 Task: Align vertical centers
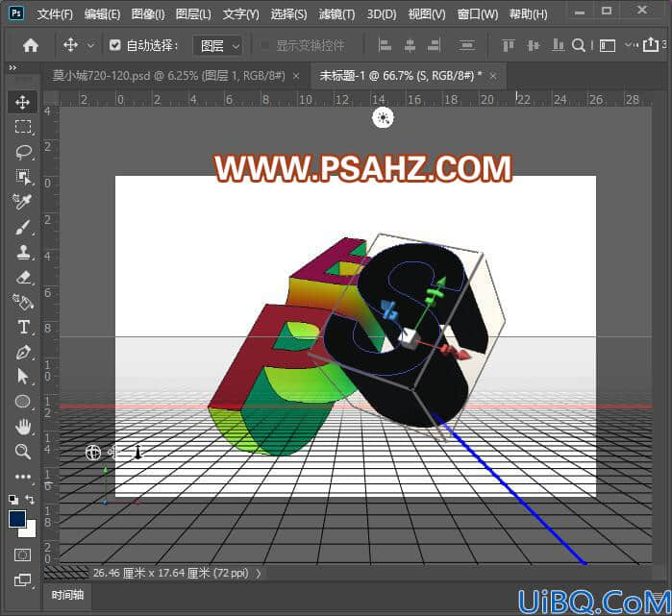pyautogui.click(x=534, y=45)
